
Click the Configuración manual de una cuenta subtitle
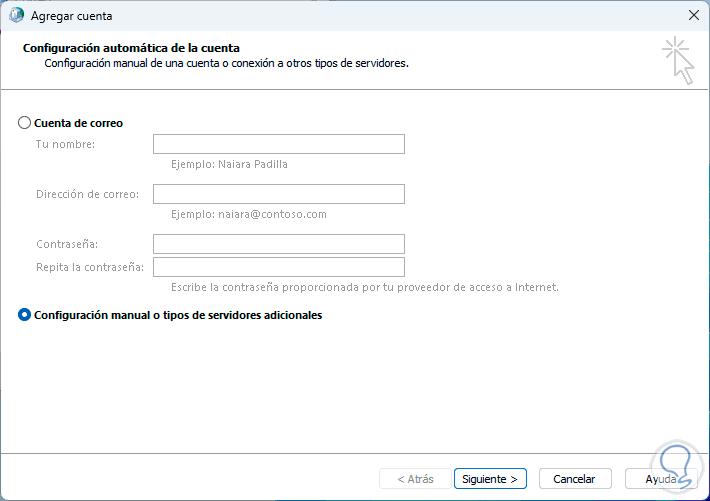coord(226,63)
